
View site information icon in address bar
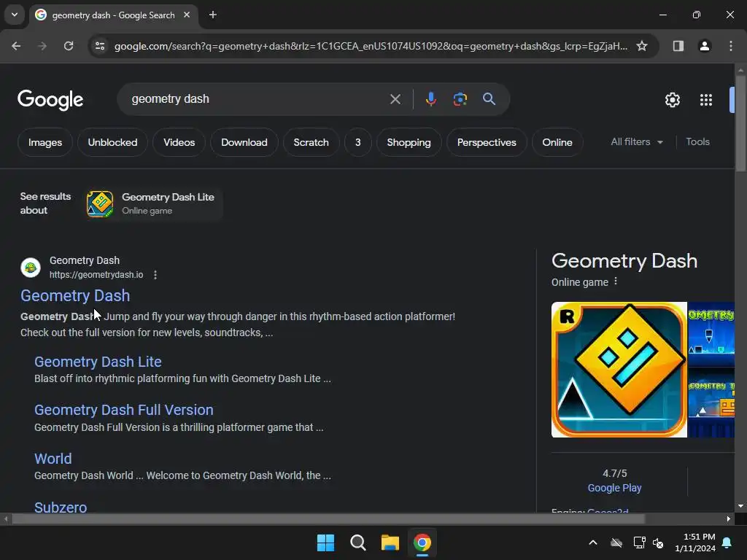click(100, 46)
